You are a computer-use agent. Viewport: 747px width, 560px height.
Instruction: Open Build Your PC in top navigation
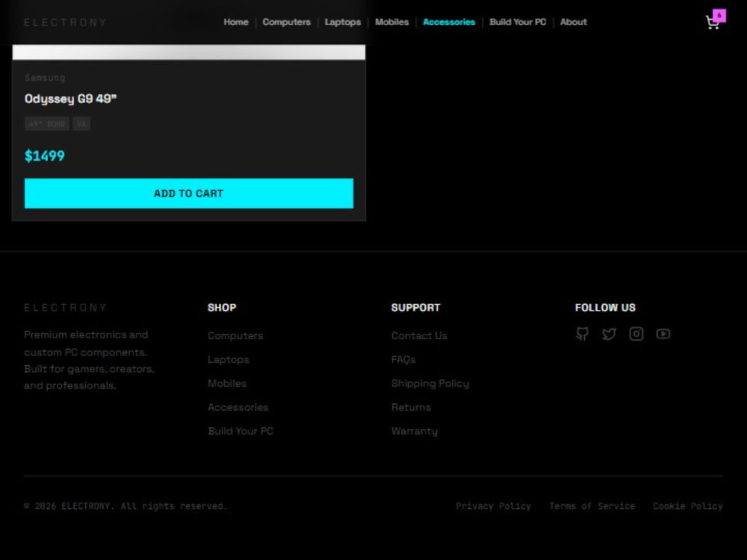pos(518,22)
